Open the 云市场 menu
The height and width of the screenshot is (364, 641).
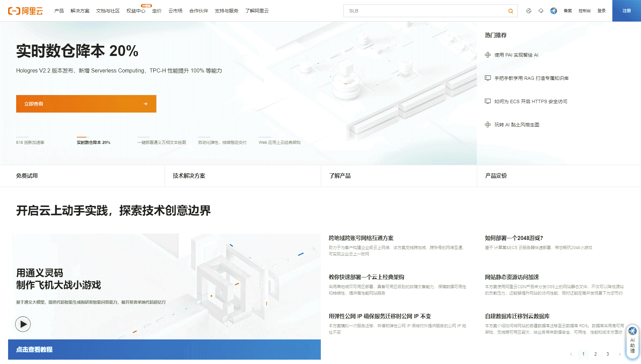click(175, 11)
